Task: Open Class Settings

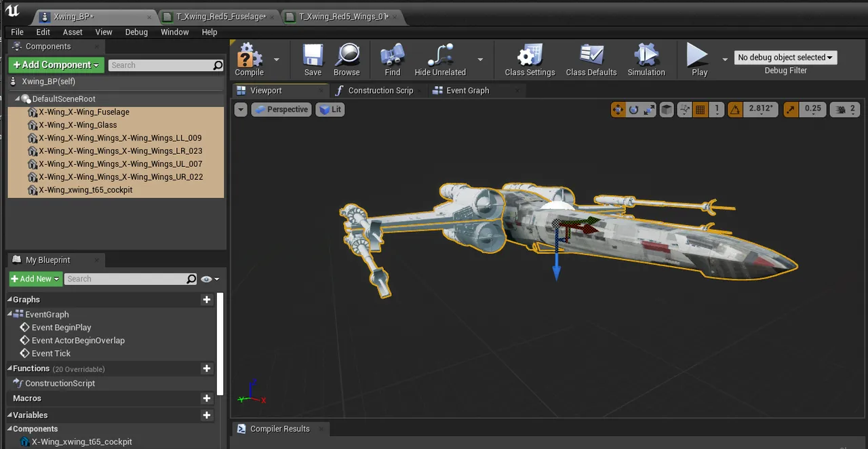Action: [530, 59]
